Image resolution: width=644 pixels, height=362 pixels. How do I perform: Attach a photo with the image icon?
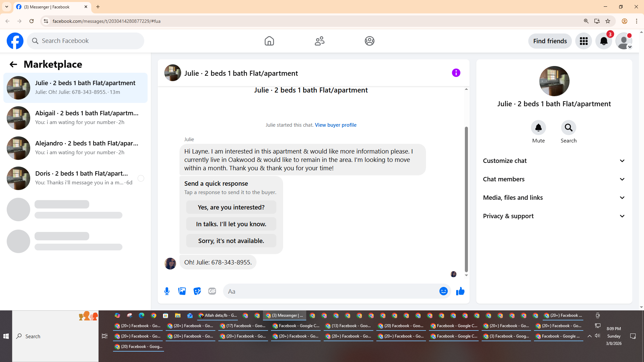click(x=182, y=291)
